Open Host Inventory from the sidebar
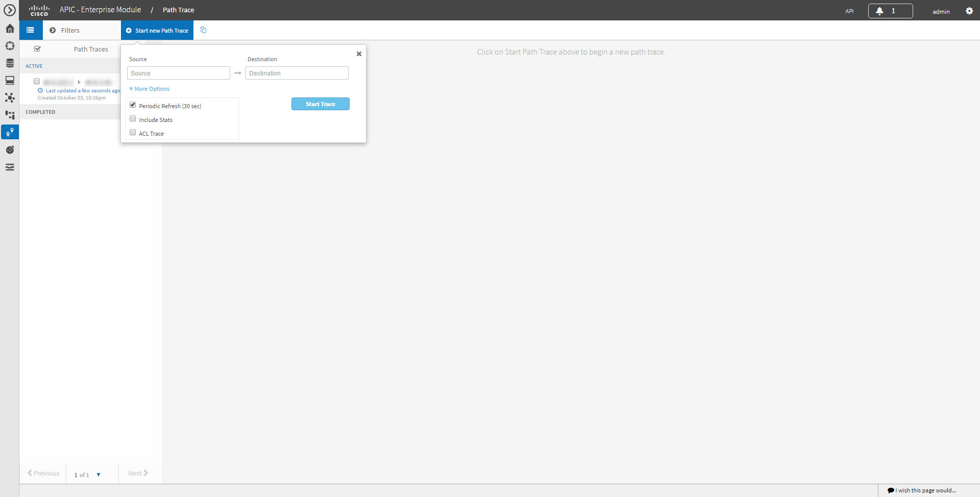Screen dimensions: 980x497 tap(10, 80)
